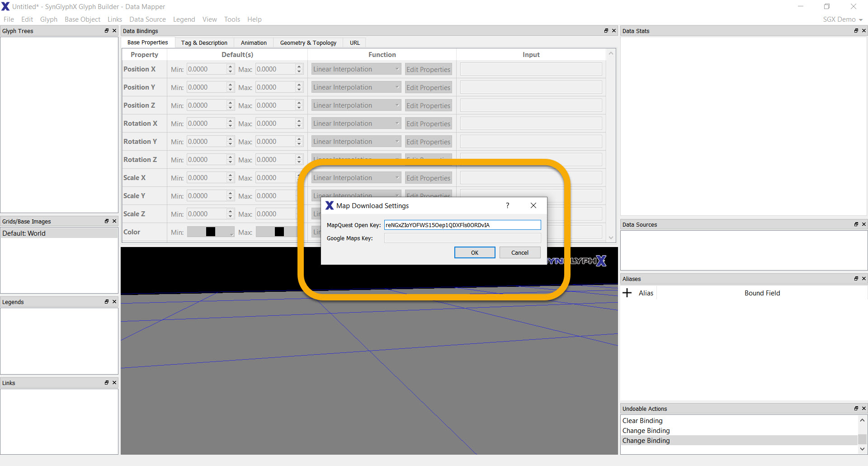
Task: Open the Legend menu
Action: (184, 19)
